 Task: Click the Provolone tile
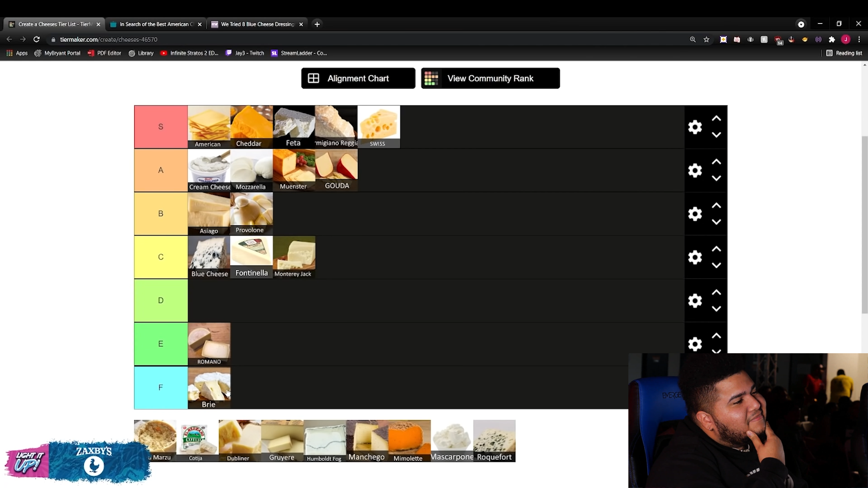251,214
